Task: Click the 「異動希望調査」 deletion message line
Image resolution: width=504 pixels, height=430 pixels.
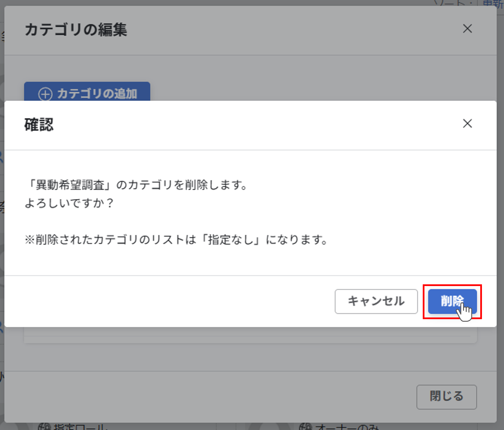Action: click(136, 185)
